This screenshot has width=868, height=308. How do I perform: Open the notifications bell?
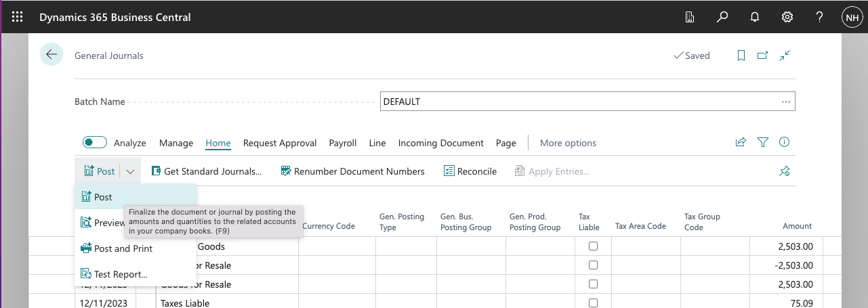[x=755, y=18]
